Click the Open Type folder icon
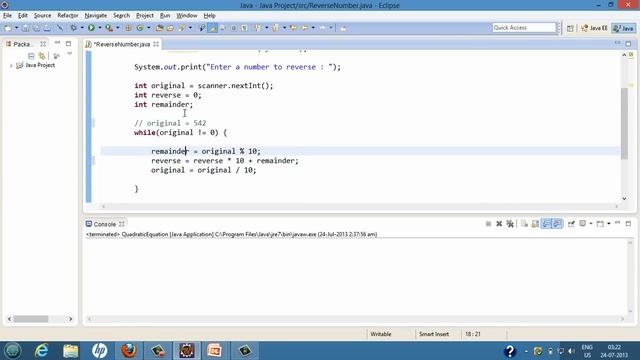 tap(159, 28)
